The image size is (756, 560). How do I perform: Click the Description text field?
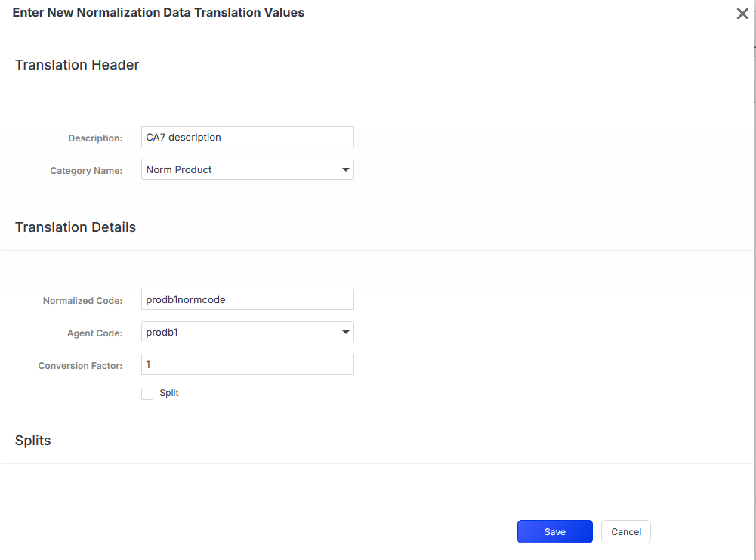pos(247,137)
